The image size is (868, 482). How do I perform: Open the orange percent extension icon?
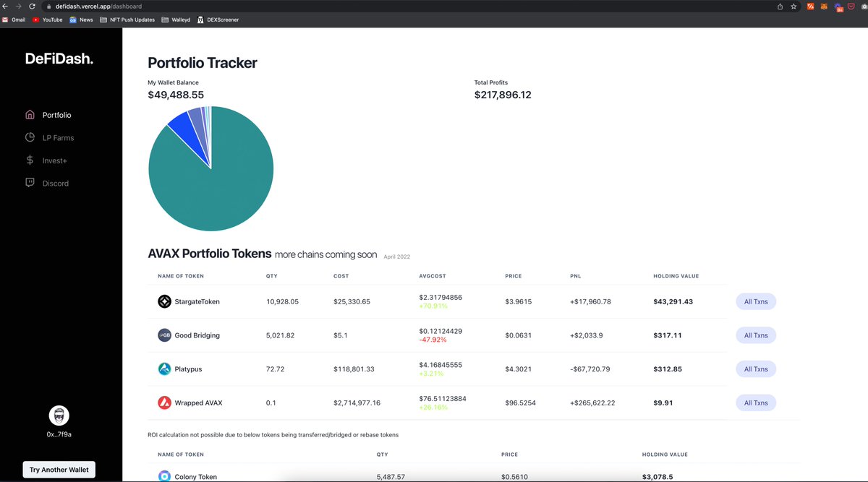click(811, 7)
